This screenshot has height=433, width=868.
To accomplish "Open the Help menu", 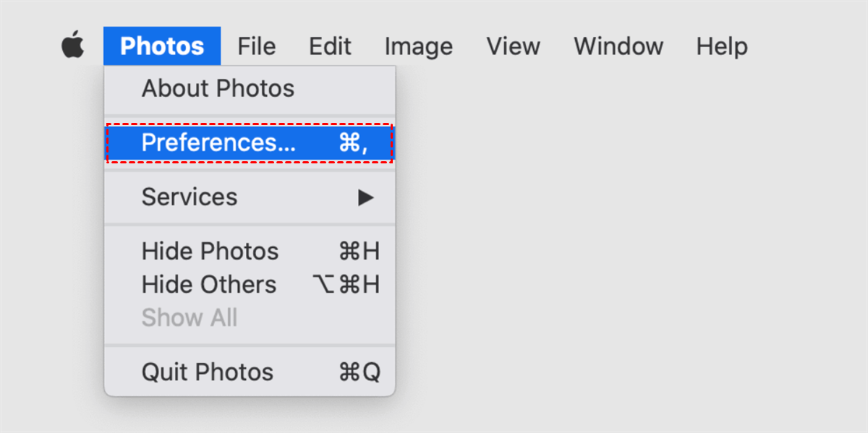I will coord(721,46).
